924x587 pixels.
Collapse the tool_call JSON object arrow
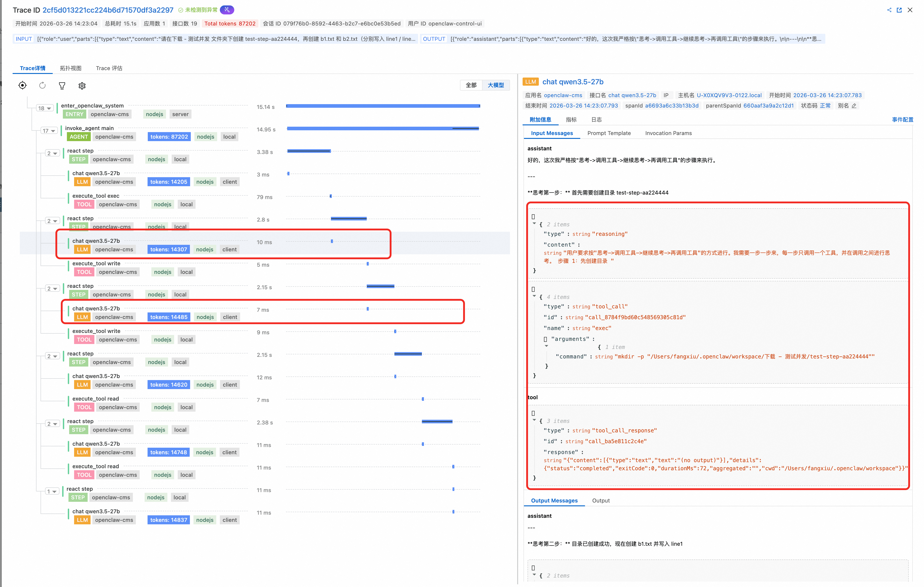[x=534, y=296]
